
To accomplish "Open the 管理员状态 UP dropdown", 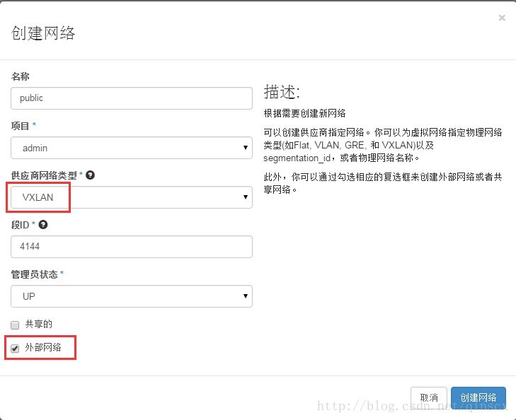I will [x=132, y=296].
